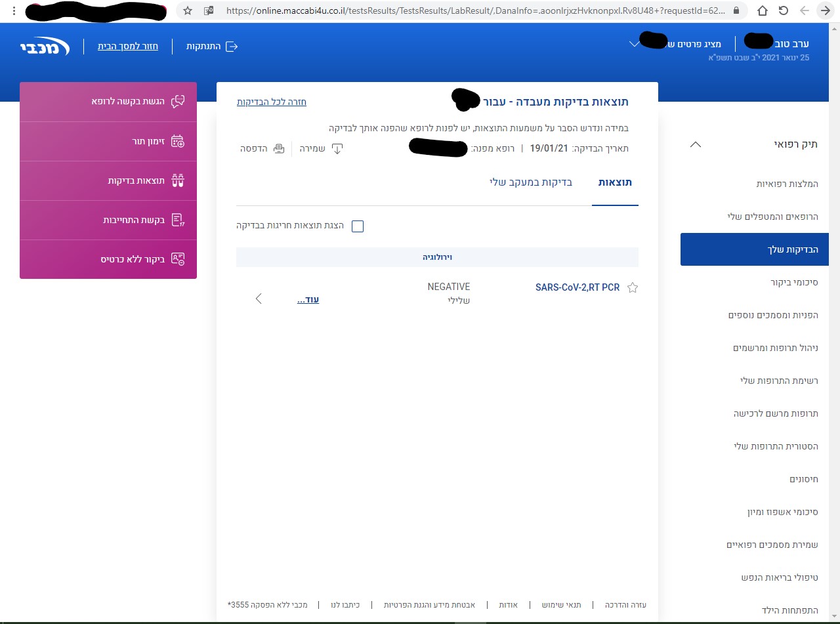This screenshot has height=624, width=840.
Task: Click the התנתקות logout link
Action: 203,47
